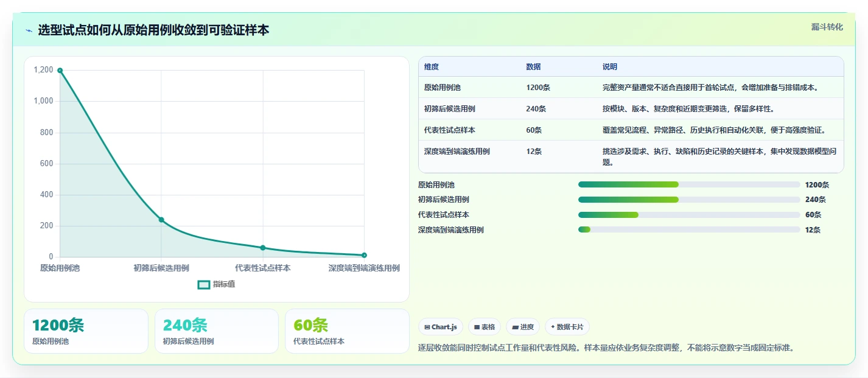The height and width of the screenshot is (378, 868).
Task: Click the 代表性试点样本 label on chart x-axis
Action: tap(263, 268)
